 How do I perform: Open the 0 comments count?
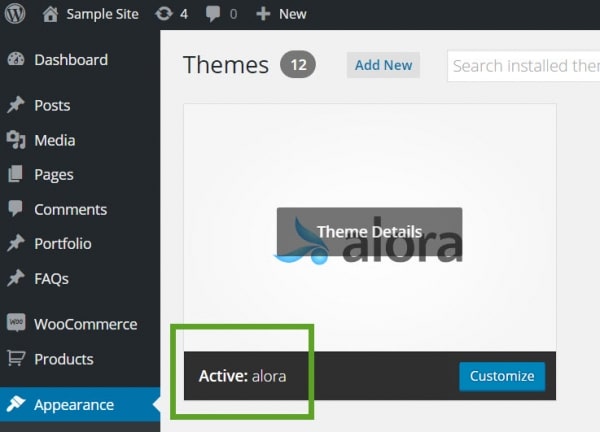(233, 14)
